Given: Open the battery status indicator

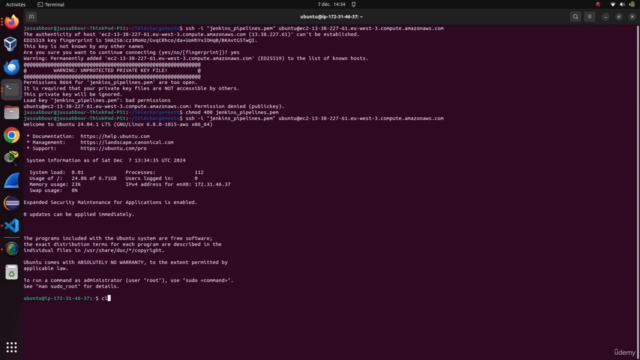Looking at the screenshot, I should tap(632, 4).
